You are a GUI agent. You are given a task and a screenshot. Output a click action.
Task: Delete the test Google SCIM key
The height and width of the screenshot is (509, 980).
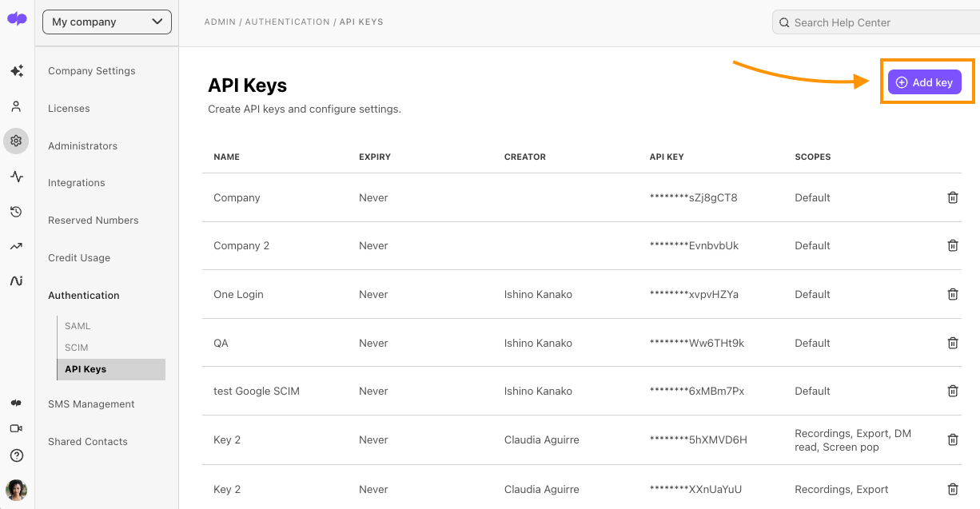[953, 391]
